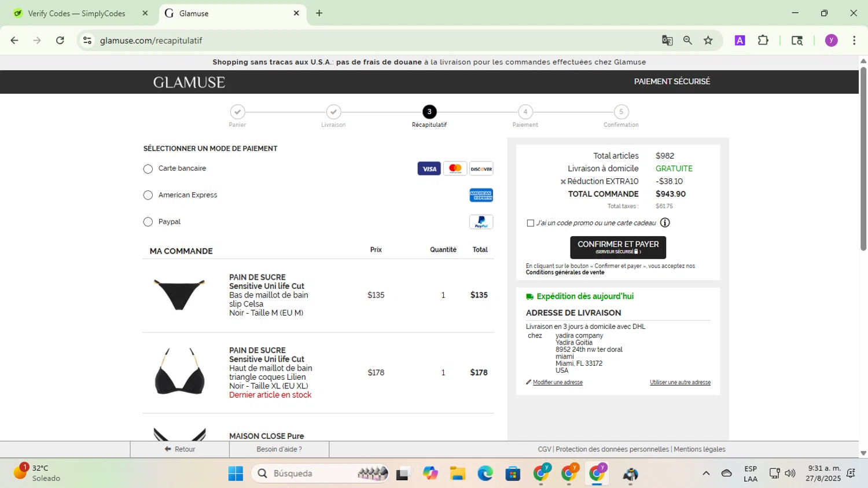This screenshot has width=868, height=488.
Task: Click Utiliser une autre adresse link
Action: 680,383
